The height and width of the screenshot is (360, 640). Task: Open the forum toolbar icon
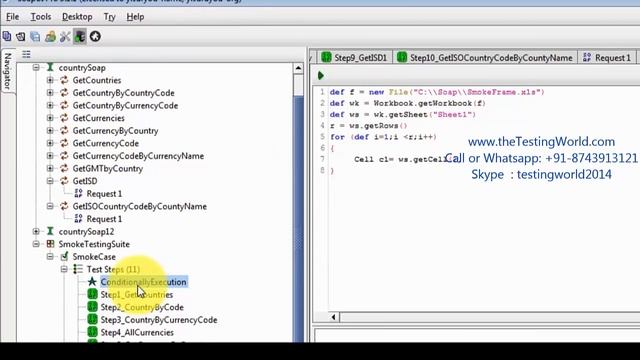coord(51,37)
